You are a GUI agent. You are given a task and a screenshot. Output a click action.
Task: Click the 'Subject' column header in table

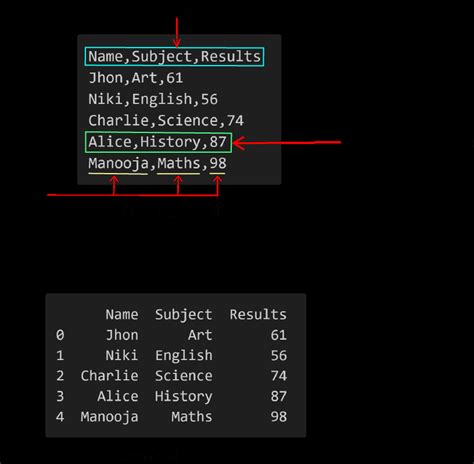tap(183, 315)
